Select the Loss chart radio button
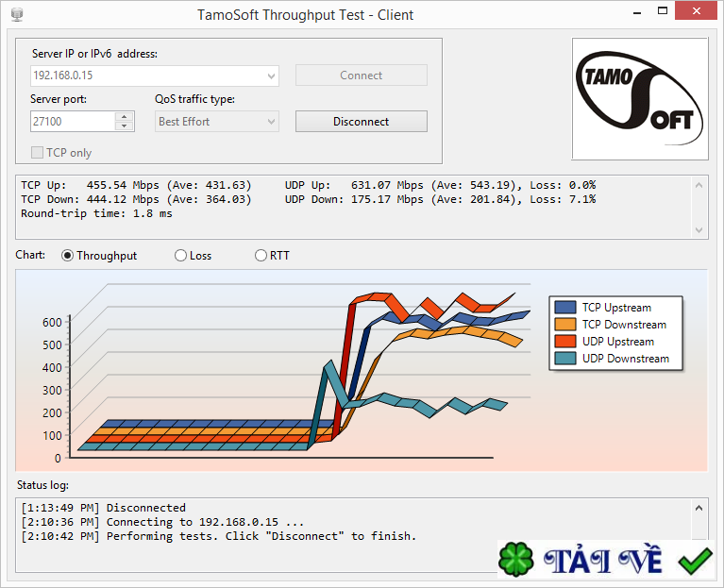Viewport: 724px width, 588px height. 180,256
